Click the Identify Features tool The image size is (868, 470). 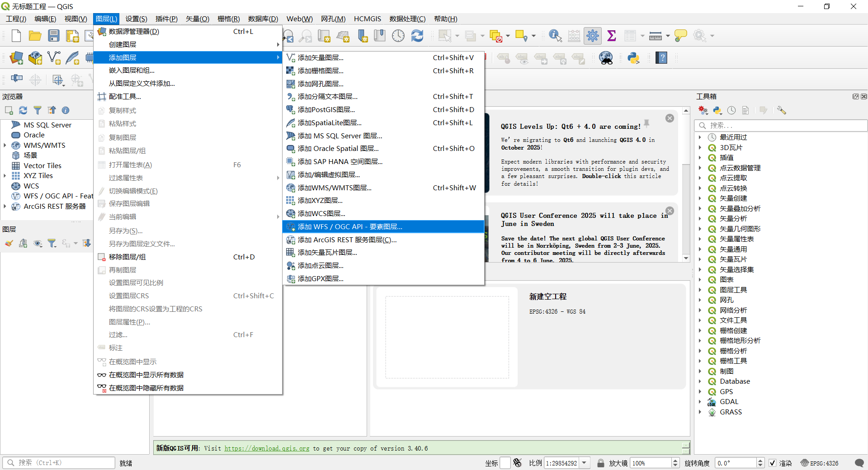tap(555, 36)
